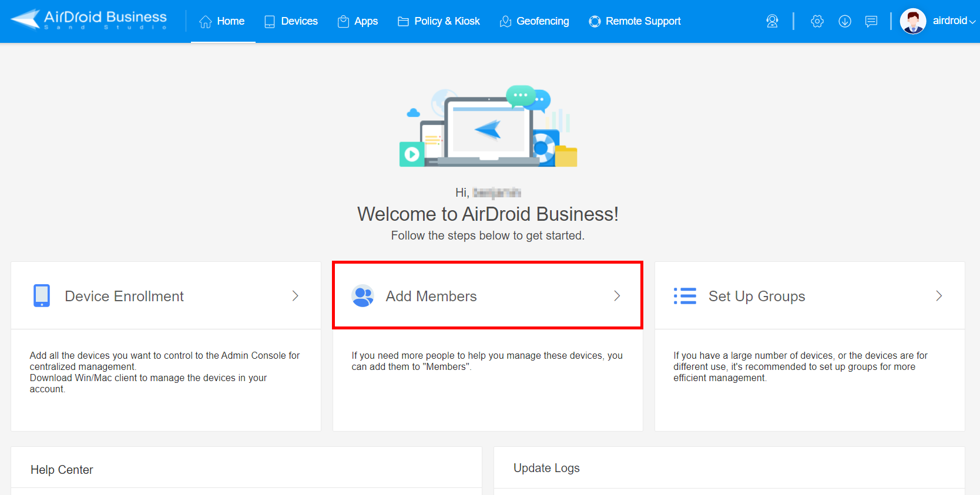Expand the Add Members chevron arrow
The width and height of the screenshot is (980, 495).
(617, 296)
